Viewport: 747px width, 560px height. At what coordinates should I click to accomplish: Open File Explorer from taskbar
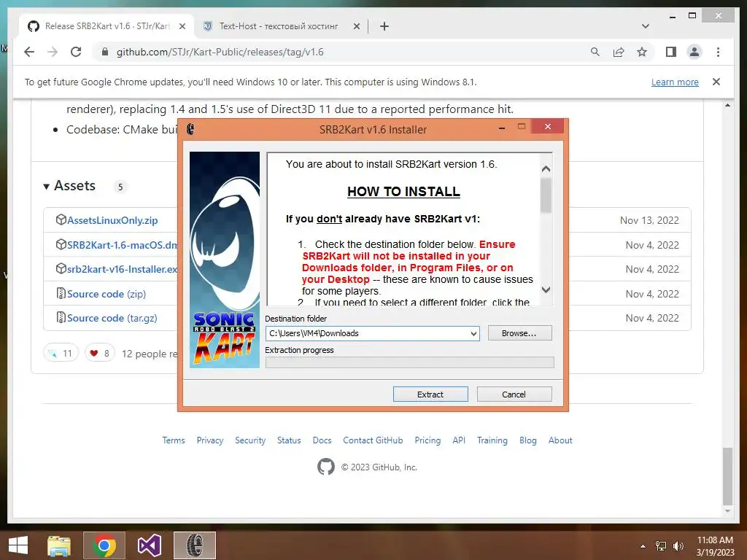coord(59,545)
